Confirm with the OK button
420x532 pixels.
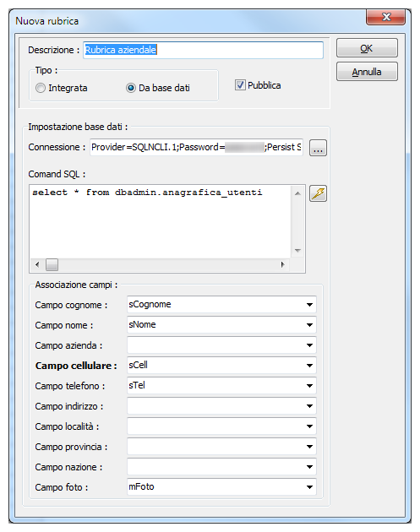tap(367, 48)
